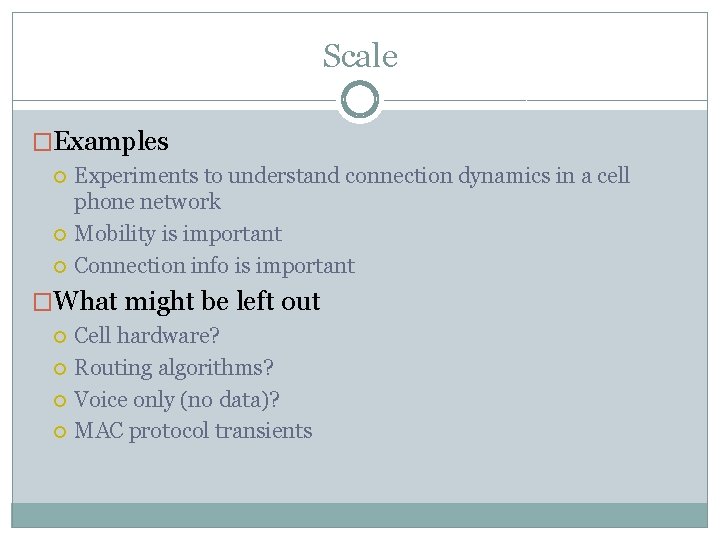Click the round bullet next to Cell hardware?
The image size is (720, 540).
pyautogui.click(x=60, y=337)
